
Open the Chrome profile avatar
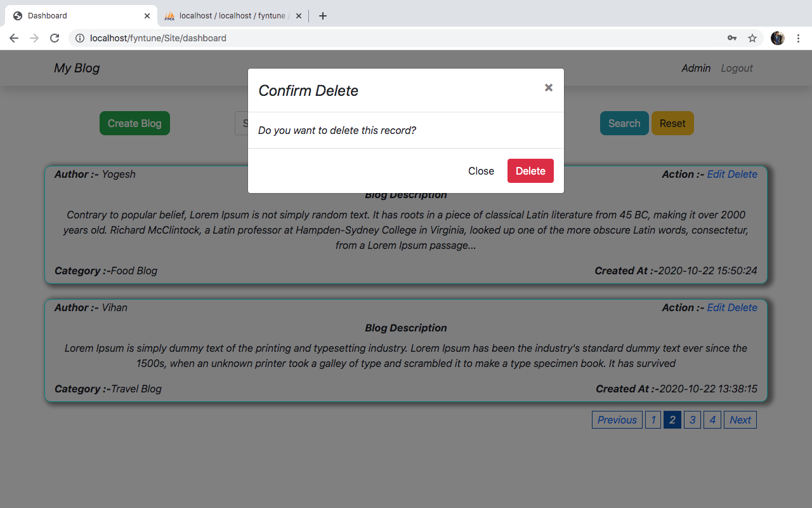click(777, 38)
